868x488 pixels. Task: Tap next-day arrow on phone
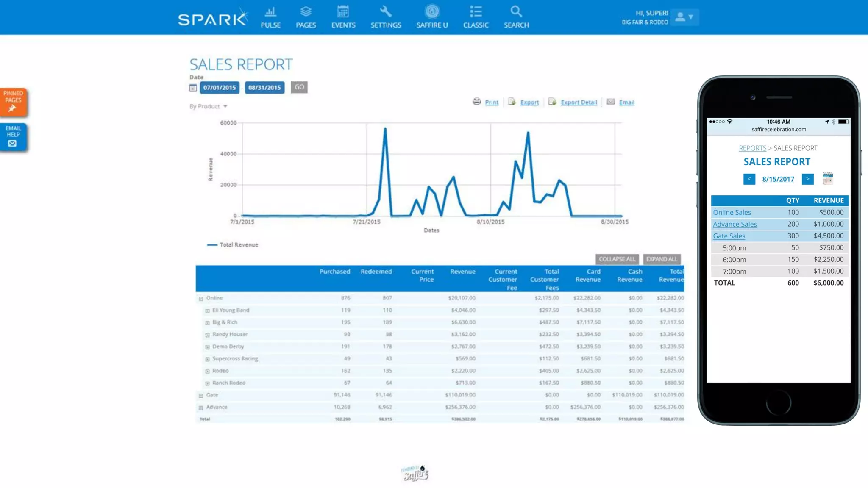pos(807,179)
